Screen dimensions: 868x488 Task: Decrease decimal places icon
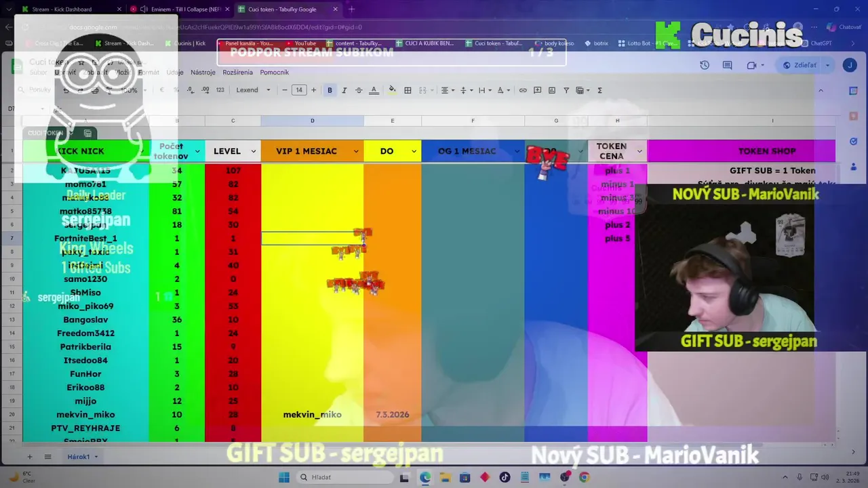(190, 90)
